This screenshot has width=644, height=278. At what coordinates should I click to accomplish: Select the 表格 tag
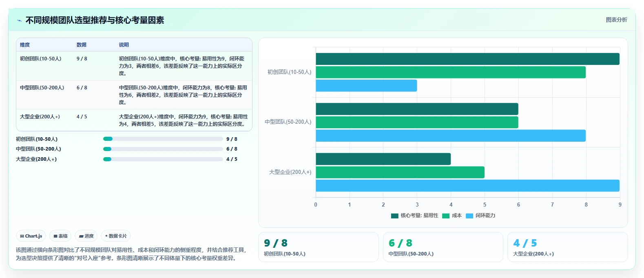pos(60,236)
